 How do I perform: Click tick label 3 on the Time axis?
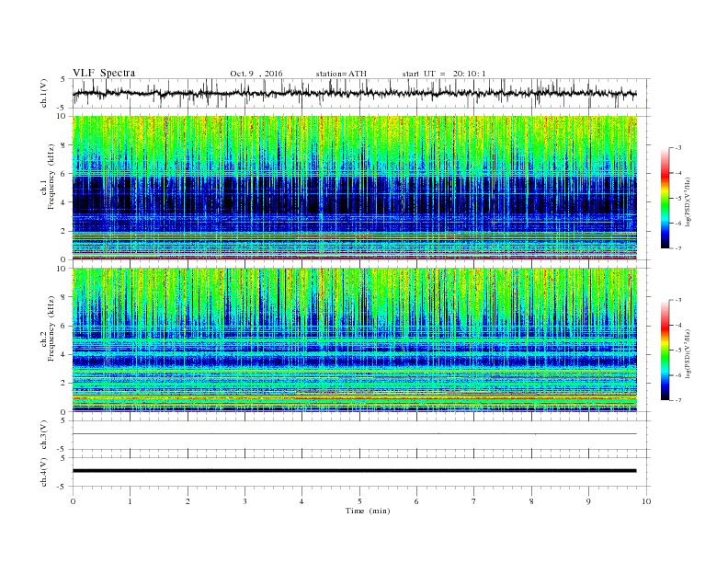pos(245,501)
